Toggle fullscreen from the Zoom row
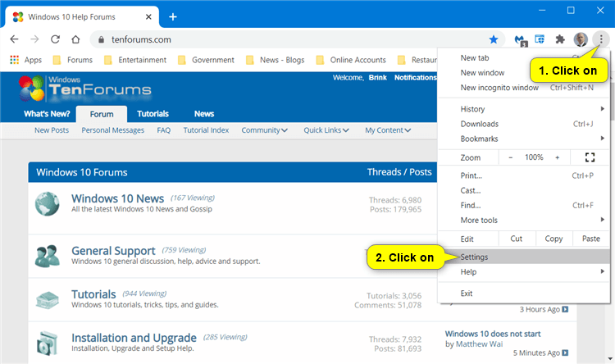615x364 pixels. click(590, 157)
